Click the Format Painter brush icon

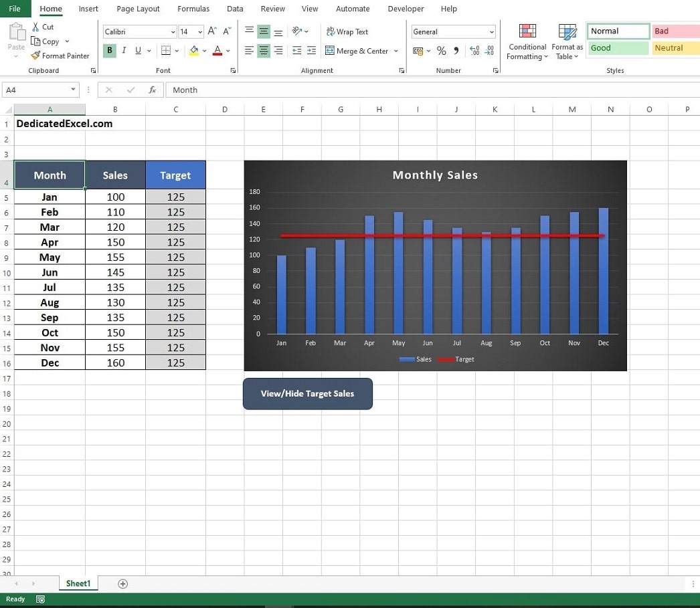(35, 56)
